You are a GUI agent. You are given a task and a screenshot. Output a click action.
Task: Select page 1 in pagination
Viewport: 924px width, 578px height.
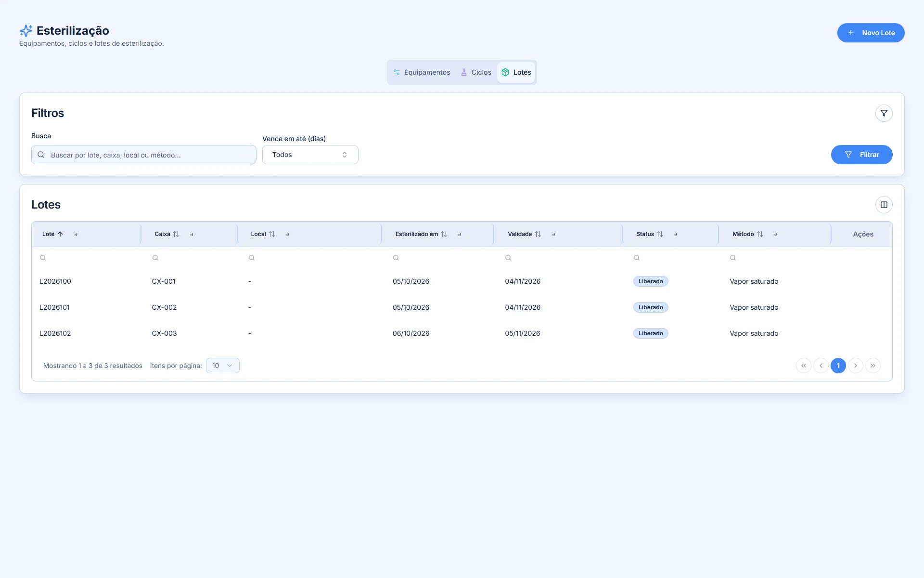coord(838,366)
